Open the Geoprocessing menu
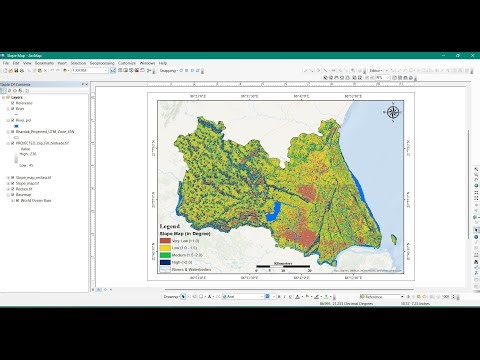This screenshot has height=360, width=480. click(102, 63)
